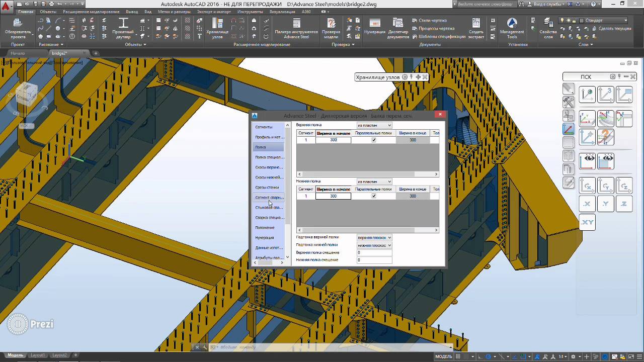644x362 pixels.
Task: Switch to the Начало drawing tab
Action: [18, 53]
